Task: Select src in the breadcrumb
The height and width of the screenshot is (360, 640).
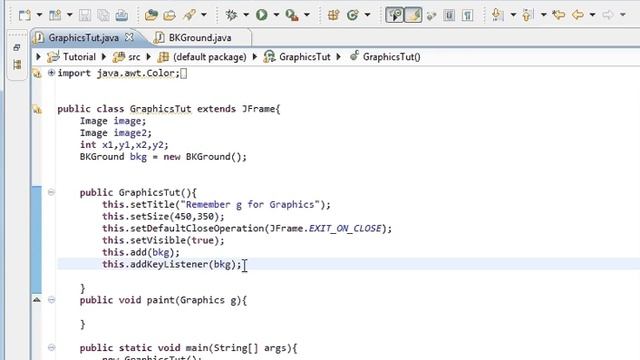Action: click(134, 57)
